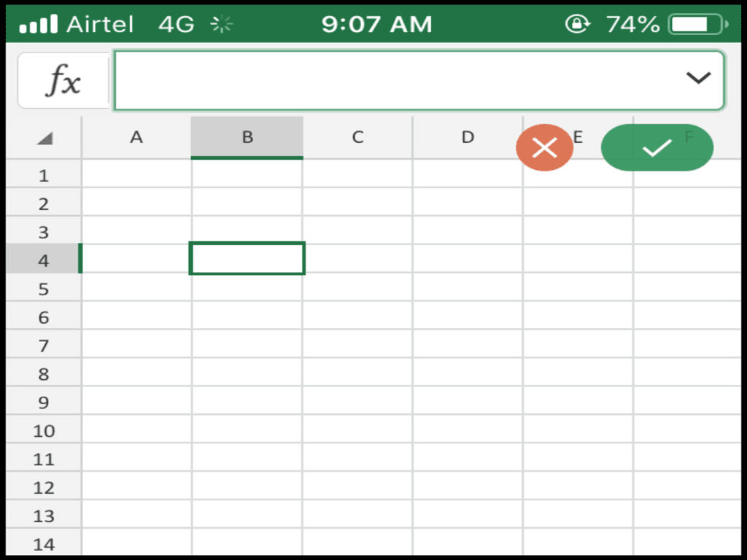Cancel the cell edit with the X
The width and height of the screenshot is (747, 560).
pyautogui.click(x=545, y=147)
